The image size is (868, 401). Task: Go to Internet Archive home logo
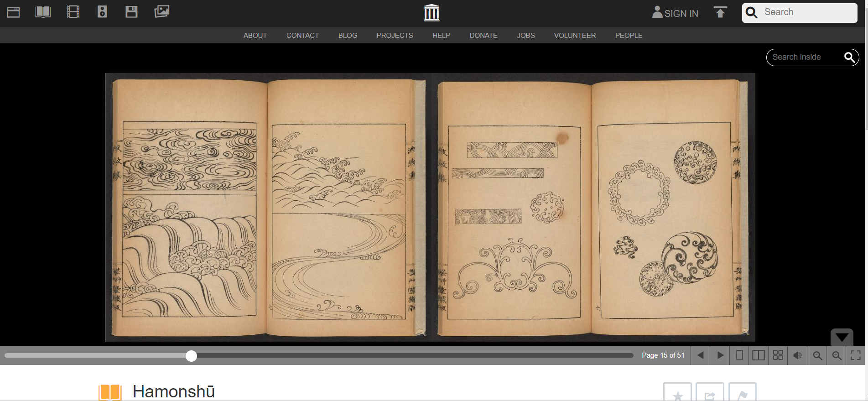point(431,13)
